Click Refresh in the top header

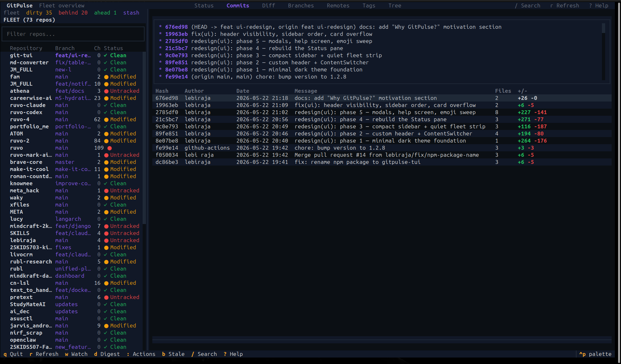(x=564, y=5)
